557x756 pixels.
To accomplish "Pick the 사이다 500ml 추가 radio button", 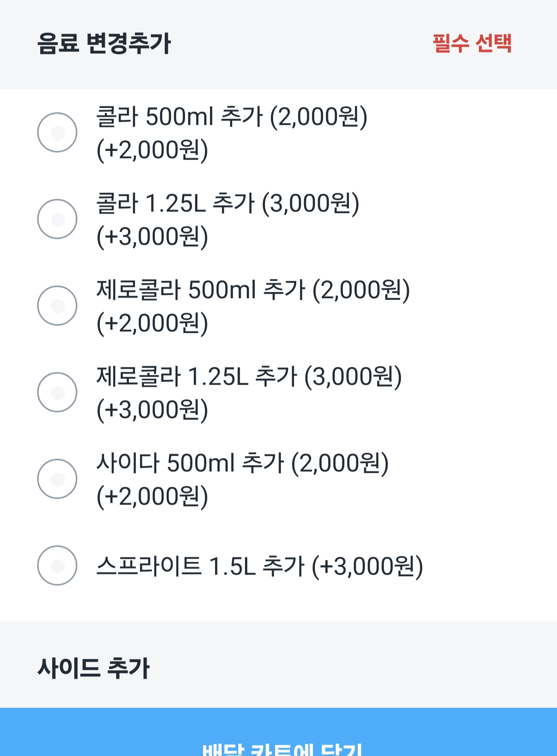I will 57,479.
